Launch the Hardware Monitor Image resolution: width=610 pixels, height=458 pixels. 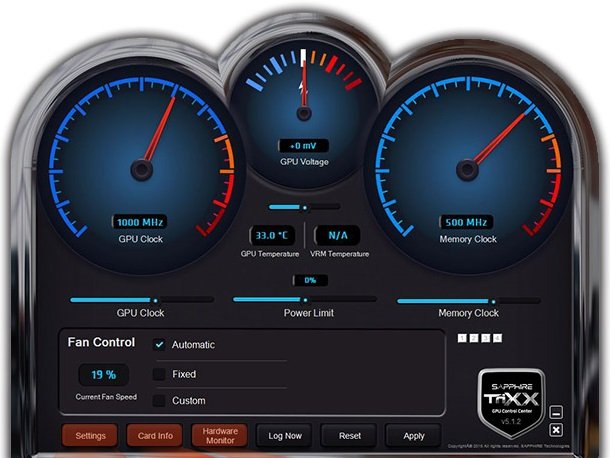[220, 435]
